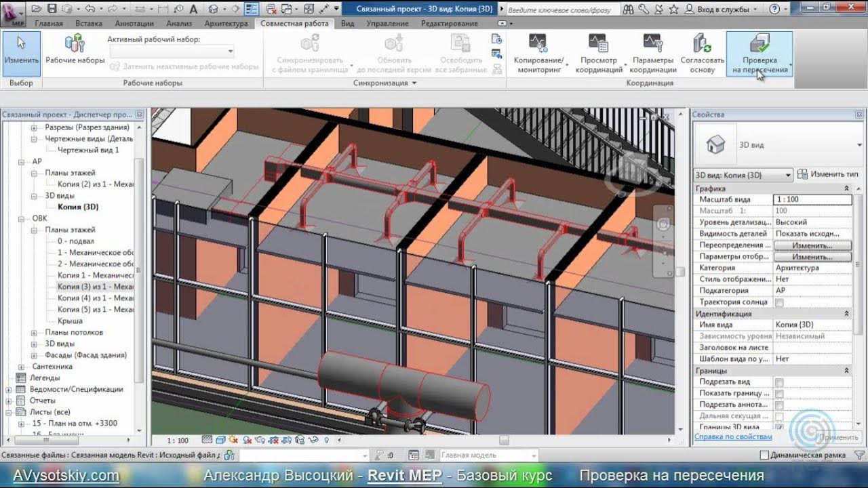Toggle Подрезать аннотации checkbox

point(779,405)
